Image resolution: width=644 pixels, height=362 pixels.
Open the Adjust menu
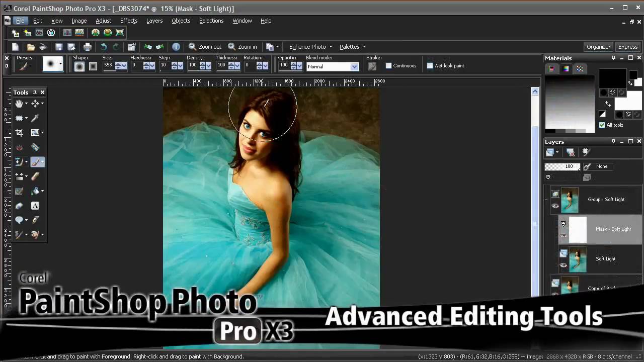(103, 21)
